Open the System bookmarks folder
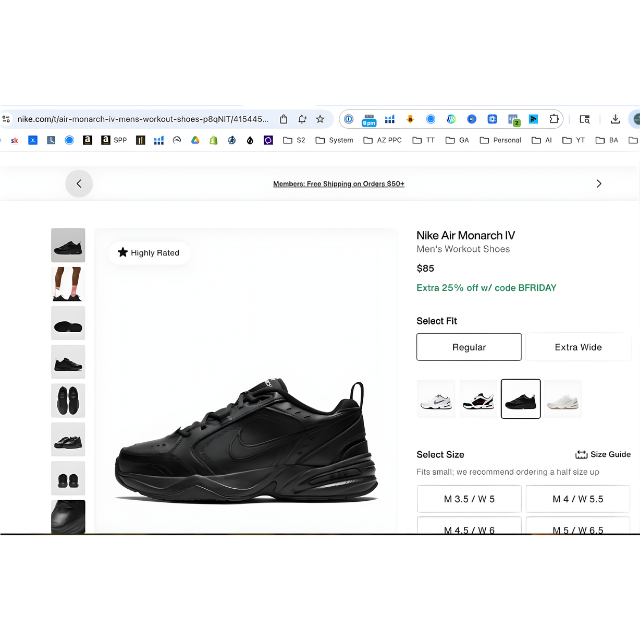The image size is (640, 640). 334,140
